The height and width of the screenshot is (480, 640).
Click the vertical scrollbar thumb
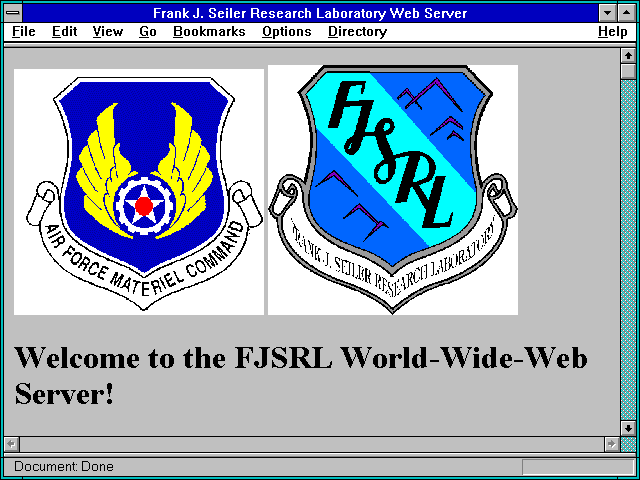pos(628,71)
